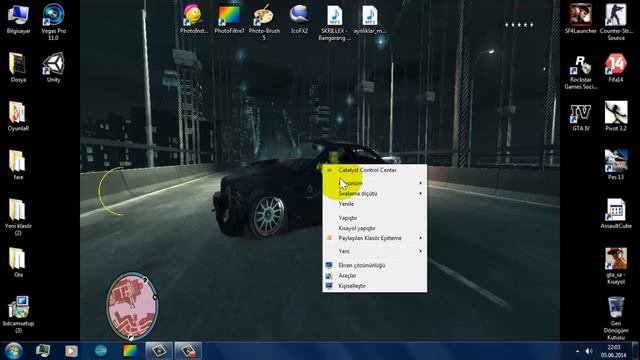Open Ekran çözünürlüğü from context menu

pyautogui.click(x=375, y=265)
